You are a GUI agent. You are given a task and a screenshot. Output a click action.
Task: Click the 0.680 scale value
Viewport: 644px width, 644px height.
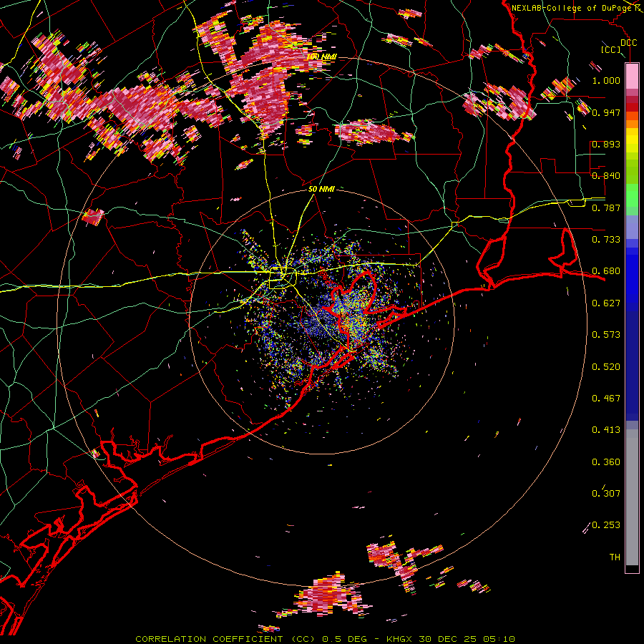606,271
